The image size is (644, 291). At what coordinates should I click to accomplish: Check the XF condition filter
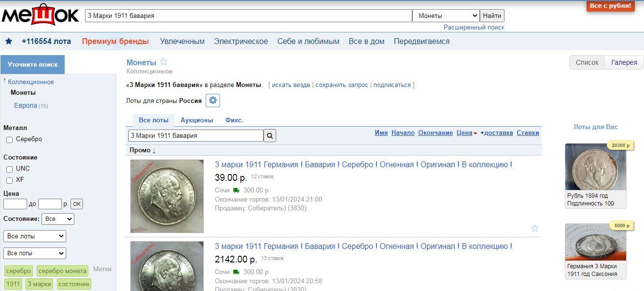pyautogui.click(x=9, y=180)
